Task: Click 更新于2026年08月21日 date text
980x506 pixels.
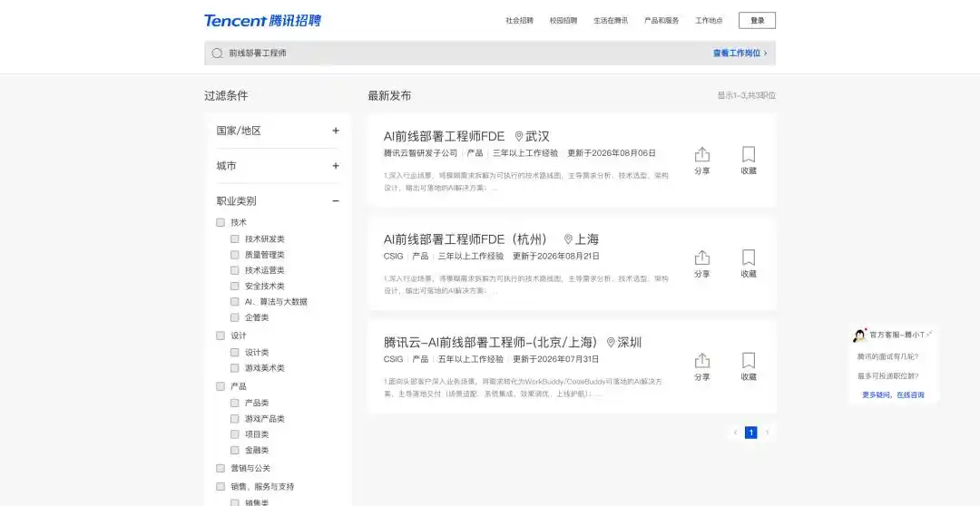Action: coord(555,256)
